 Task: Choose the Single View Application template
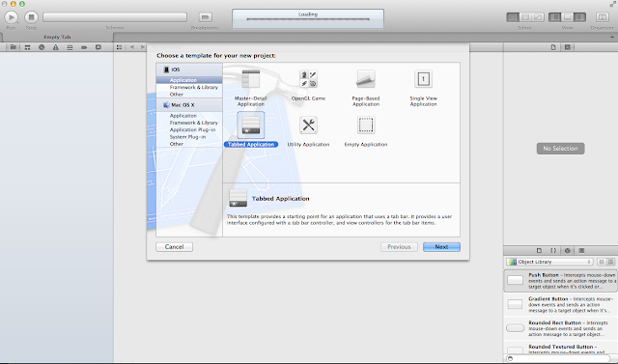[x=423, y=88]
